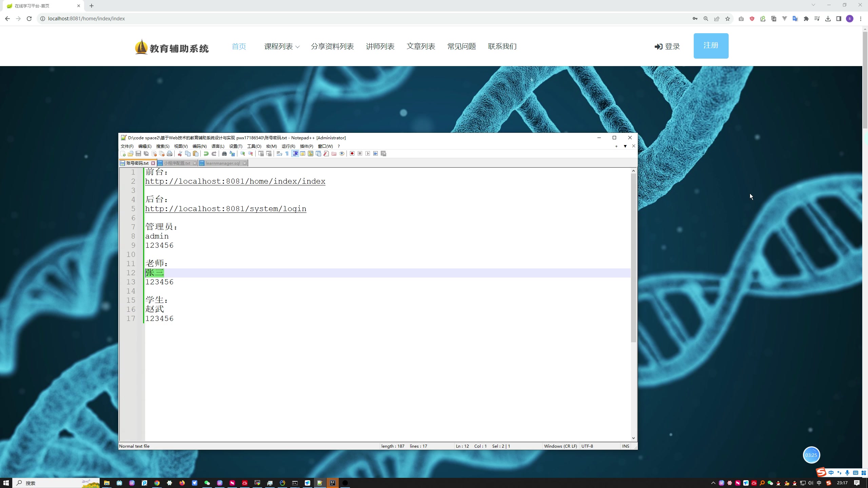Screen dimensions: 868x488
Task: Click the Windows Start button
Action: pos(6,483)
